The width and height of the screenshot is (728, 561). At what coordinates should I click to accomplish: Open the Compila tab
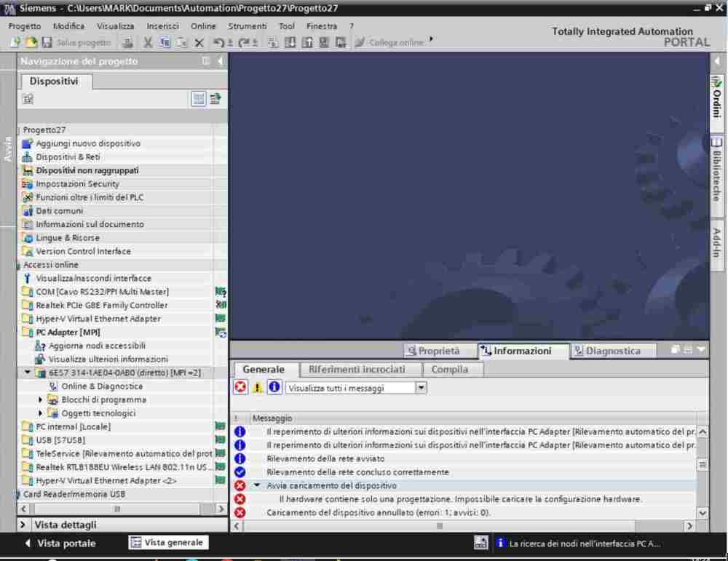click(449, 370)
